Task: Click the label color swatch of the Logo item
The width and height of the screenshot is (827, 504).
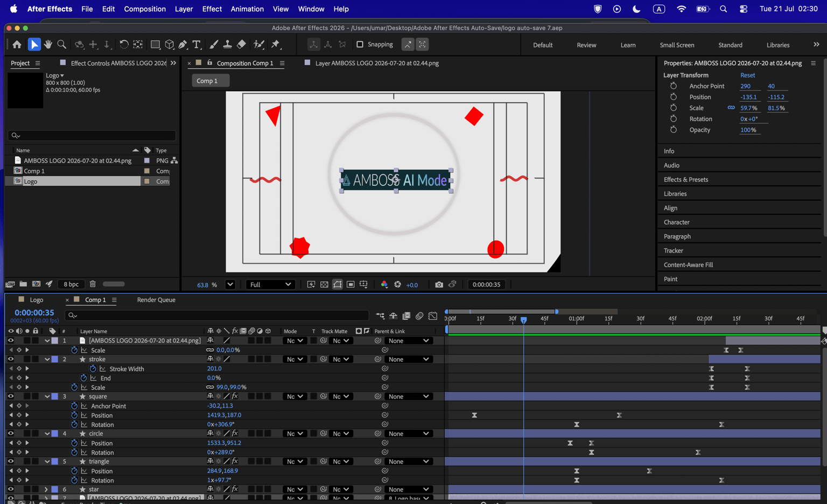Action: [146, 181]
